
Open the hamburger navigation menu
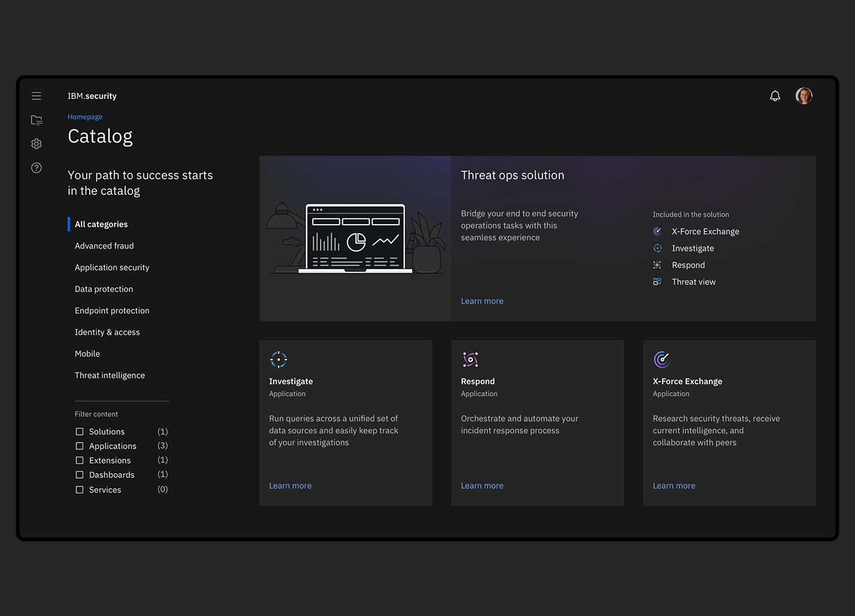[37, 96]
